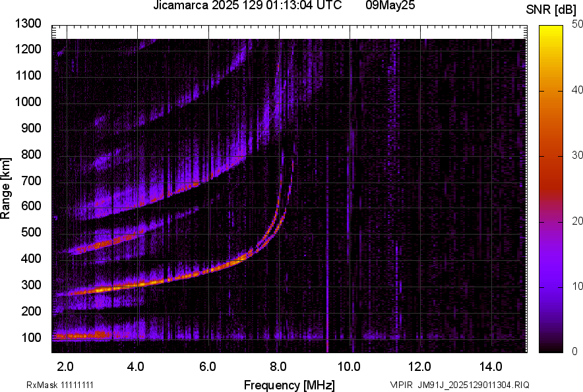Image resolution: width=583 pixels, height=392 pixels.
Task: Click range tick label 300
Action: pyautogui.click(x=31, y=285)
